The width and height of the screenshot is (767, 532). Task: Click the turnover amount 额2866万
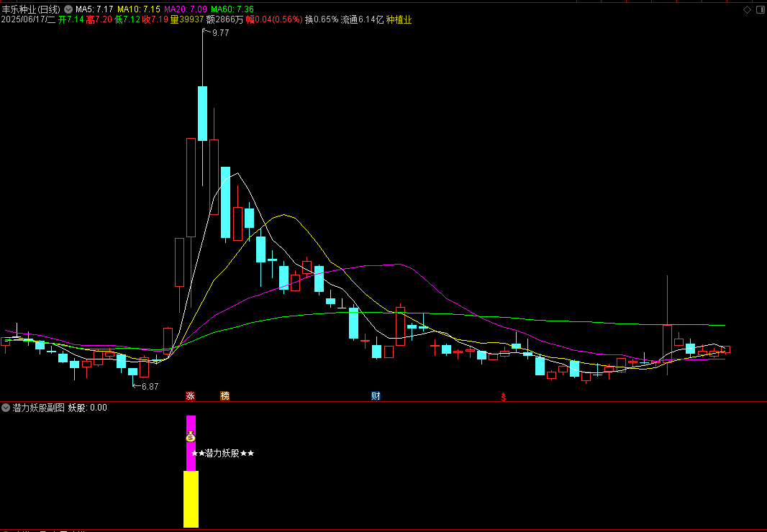coord(224,19)
